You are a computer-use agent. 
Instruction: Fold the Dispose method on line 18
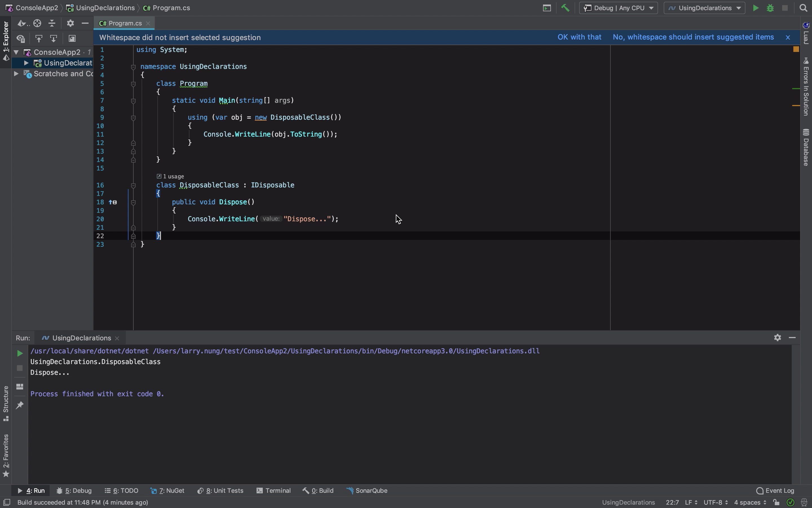[133, 203]
